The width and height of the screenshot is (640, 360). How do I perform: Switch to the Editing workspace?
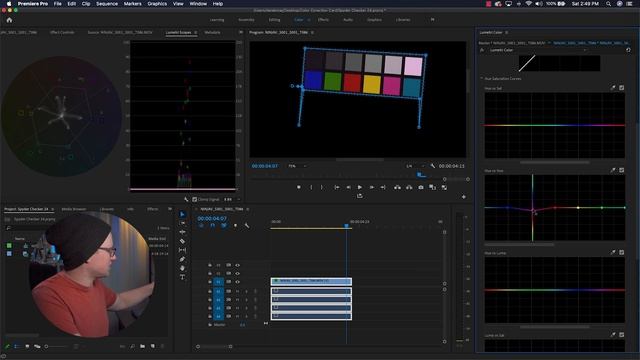click(x=274, y=20)
